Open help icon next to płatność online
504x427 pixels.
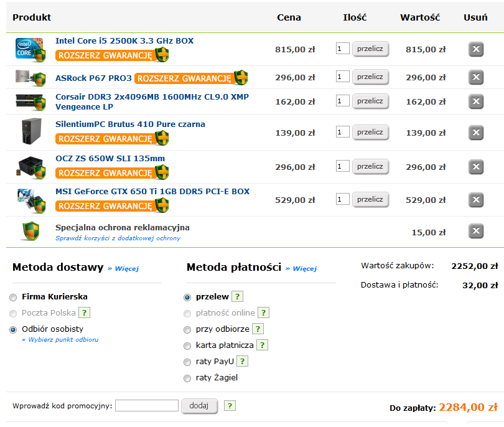point(264,312)
